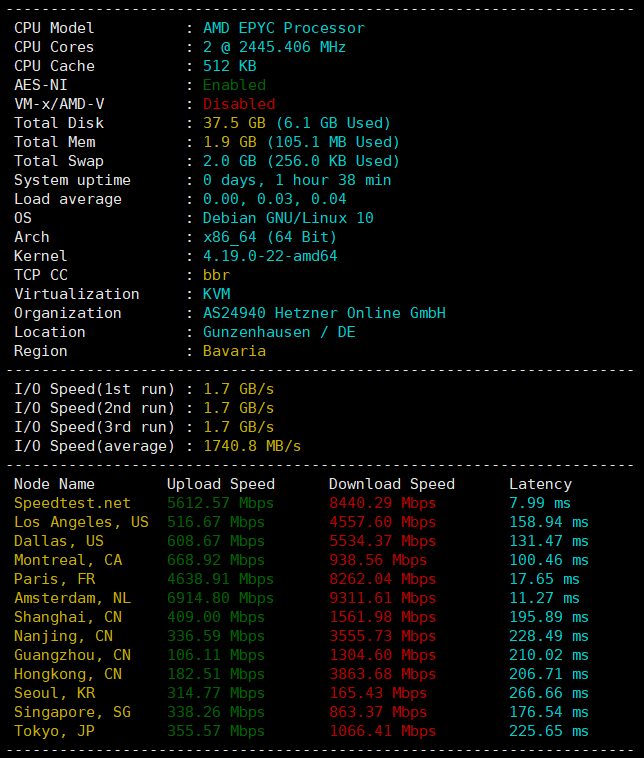Click the KVM virtualization value
The height and width of the screenshot is (758, 644).
click(216, 294)
